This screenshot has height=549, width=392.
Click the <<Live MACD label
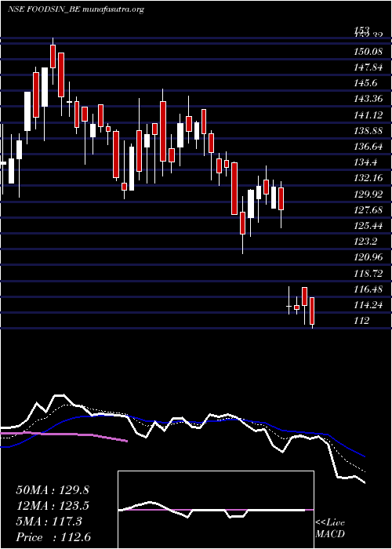(330, 529)
